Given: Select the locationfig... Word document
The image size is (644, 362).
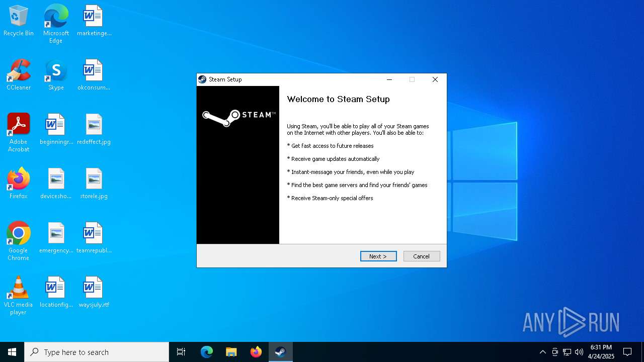Looking at the screenshot, I should pyautogui.click(x=56, y=293).
